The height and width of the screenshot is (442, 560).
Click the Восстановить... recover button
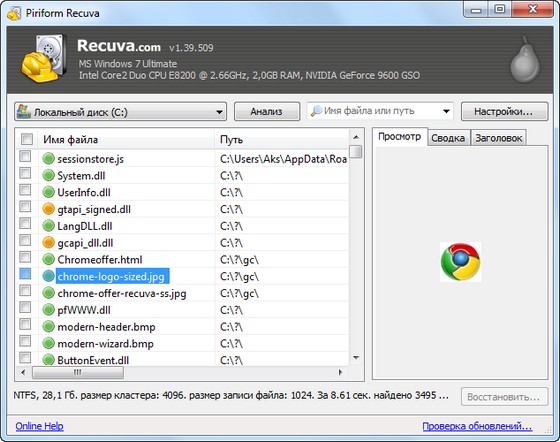point(504,397)
